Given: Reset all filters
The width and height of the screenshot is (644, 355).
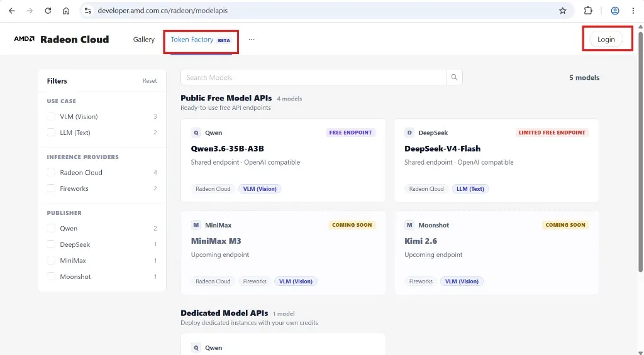Looking at the screenshot, I should [150, 81].
